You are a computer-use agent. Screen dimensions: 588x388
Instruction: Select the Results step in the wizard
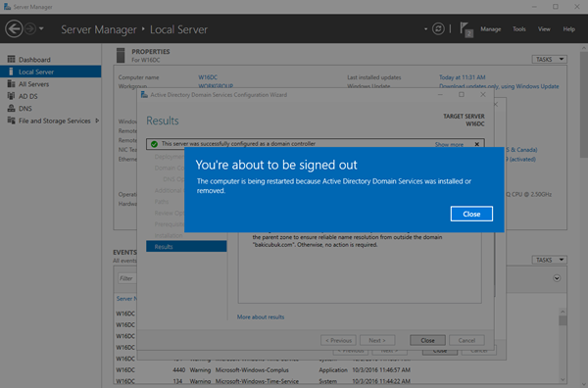(x=186, y=246)
